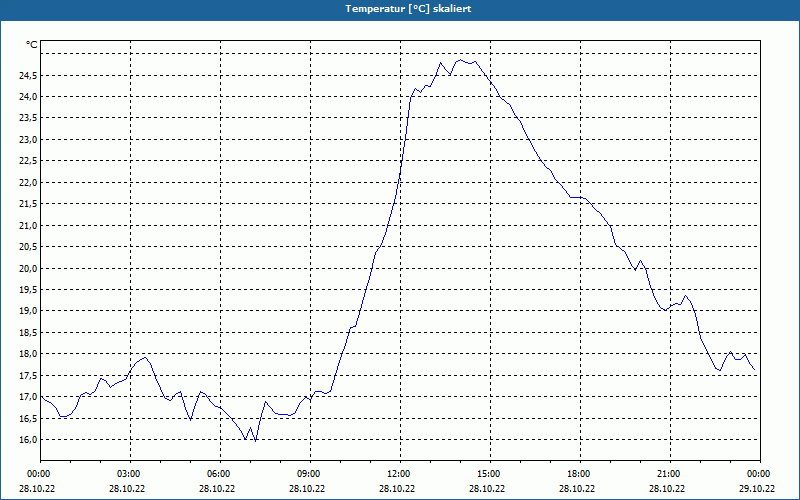Click the 09:00 time label

[x=310, y=474]
